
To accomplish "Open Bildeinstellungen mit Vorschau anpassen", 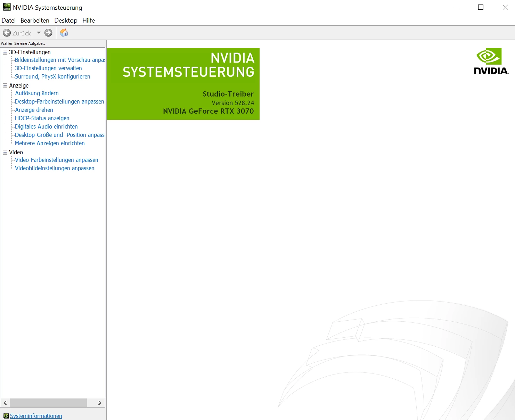I will point(60,60).
